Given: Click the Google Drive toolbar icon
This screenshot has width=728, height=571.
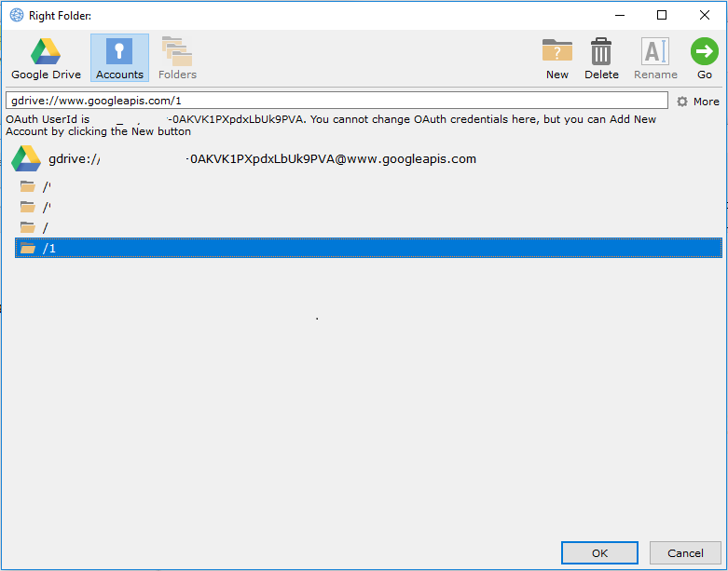Looking at the screenshot, I should pos(46,58).
